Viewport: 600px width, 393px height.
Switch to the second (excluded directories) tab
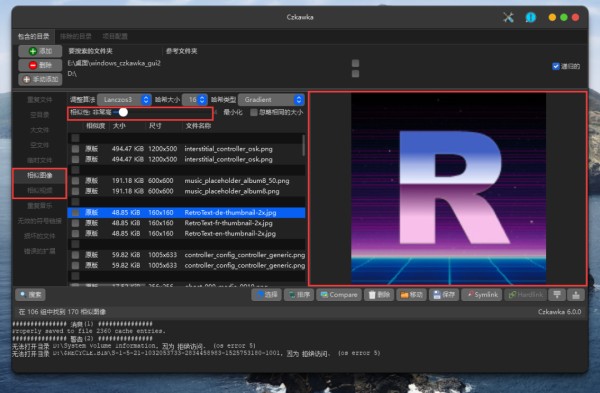(x=76, y=36)
